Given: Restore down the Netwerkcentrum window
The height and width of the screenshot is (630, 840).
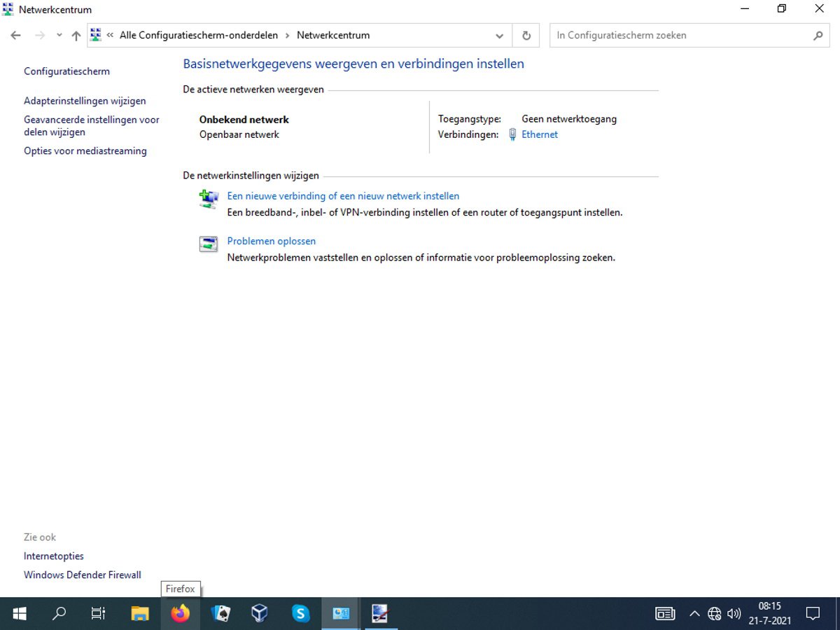Looking at the screenshot, I should tap(781, 9).
